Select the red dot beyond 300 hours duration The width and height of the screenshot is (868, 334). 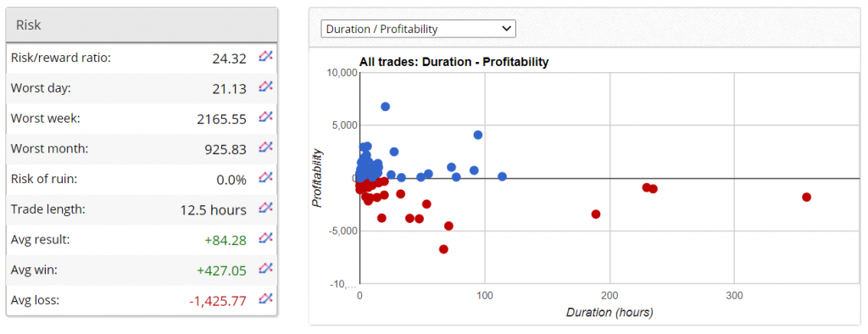(x=807, y=198)
